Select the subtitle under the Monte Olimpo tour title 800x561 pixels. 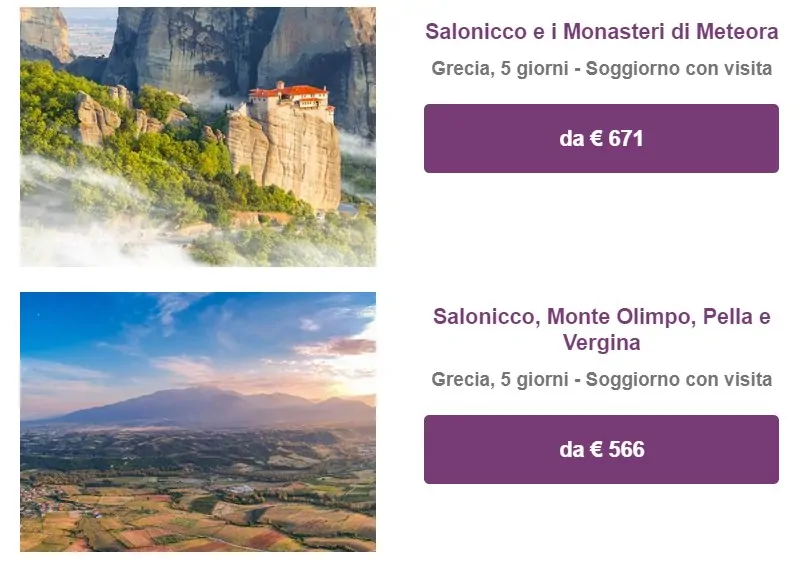pos(601,380)
